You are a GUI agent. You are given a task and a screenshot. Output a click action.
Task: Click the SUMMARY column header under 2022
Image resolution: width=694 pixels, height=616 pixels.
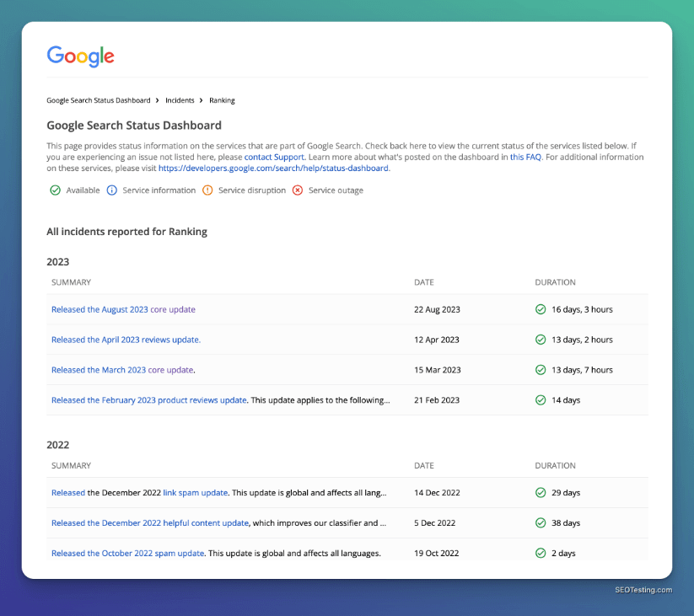(72, 465)
